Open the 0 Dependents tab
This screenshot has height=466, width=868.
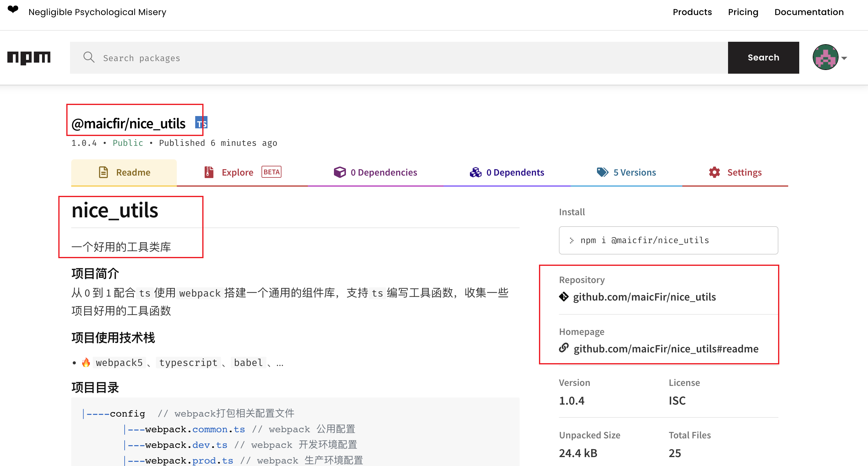pyautogui.click(x=506, y=172)
